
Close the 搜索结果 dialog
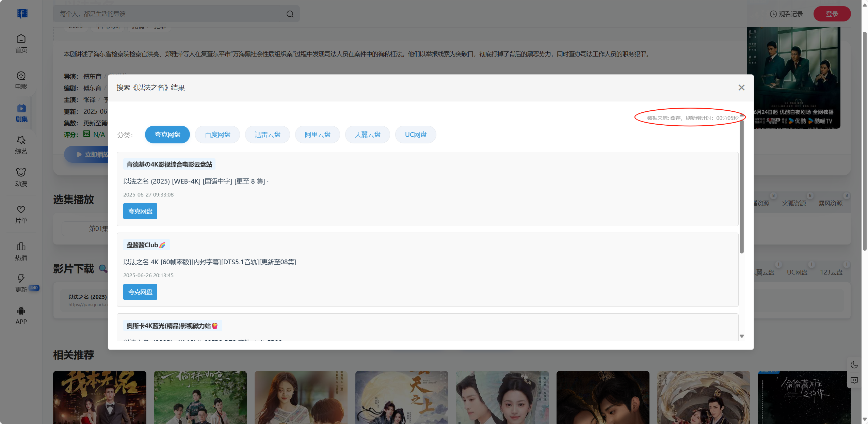741,88
